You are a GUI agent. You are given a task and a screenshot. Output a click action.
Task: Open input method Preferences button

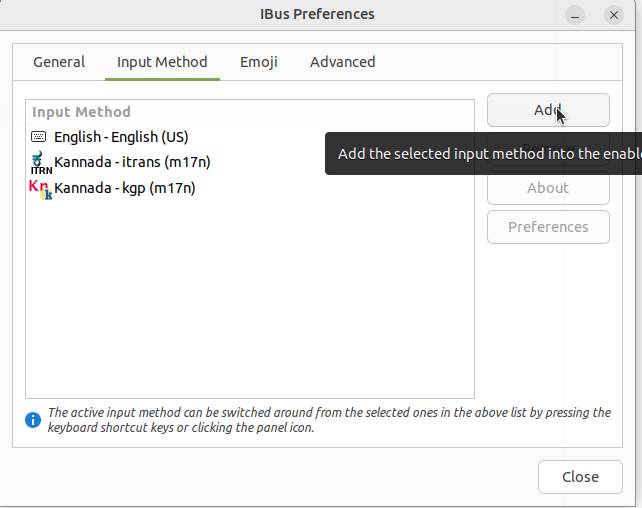pos(548,227)
